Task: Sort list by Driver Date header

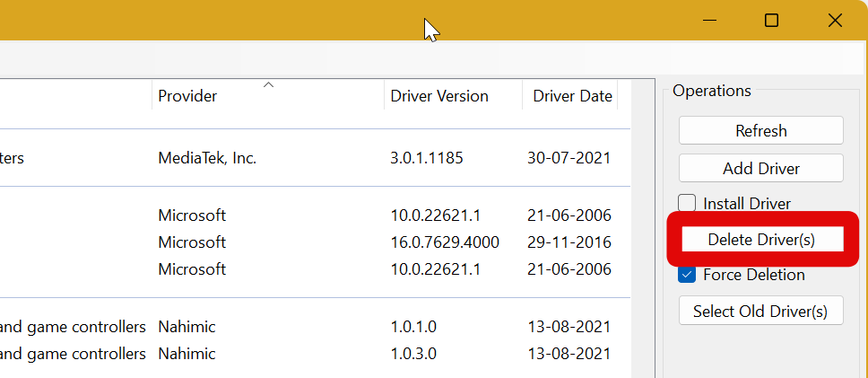Action: (x=572, y=96)
